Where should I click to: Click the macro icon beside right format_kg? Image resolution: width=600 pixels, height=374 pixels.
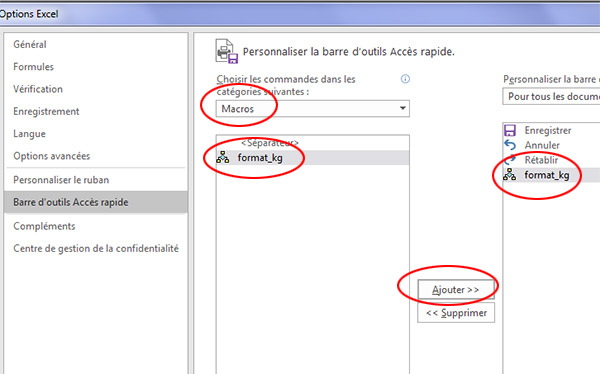(509, 175)
